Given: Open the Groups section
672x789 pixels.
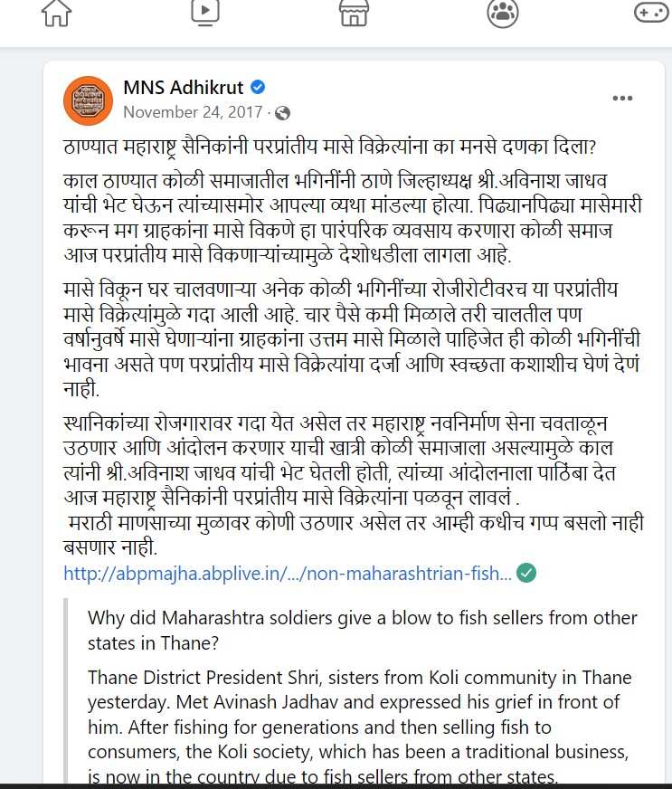Looking at the screenshot, I should point(503,14).
